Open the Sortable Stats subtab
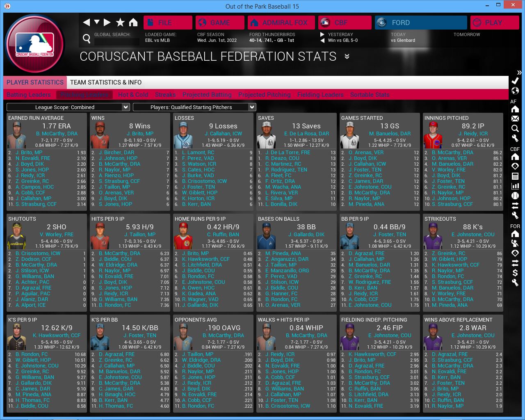The image size is (525, 420). [370, 95]
